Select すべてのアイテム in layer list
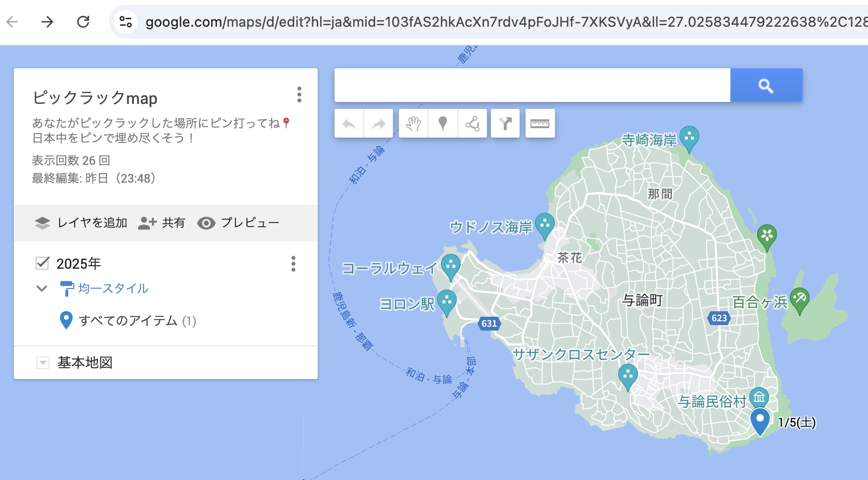The width and height of the screenshot is (868, 480). [128, 321]
